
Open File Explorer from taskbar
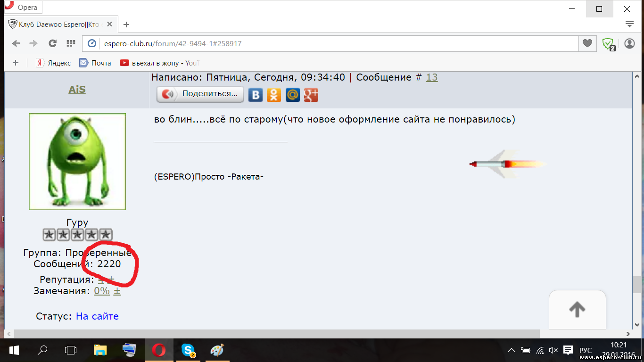point(100,350)
